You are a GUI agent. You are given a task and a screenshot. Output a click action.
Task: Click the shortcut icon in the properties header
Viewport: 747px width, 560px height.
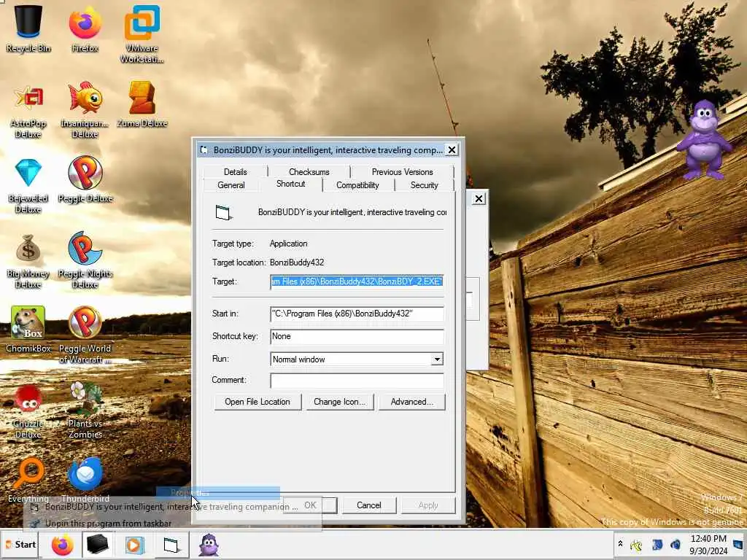click(223, 212)
